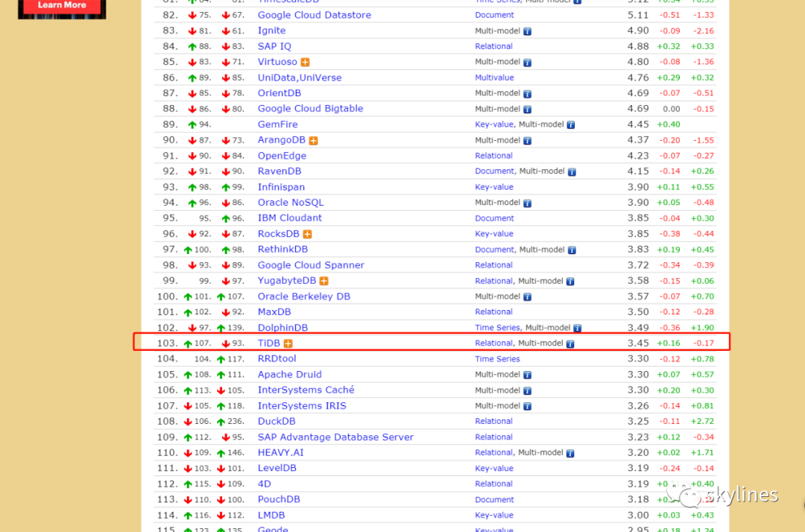Click the info icon in Oracle Berkeley DB row

(527, 297)
